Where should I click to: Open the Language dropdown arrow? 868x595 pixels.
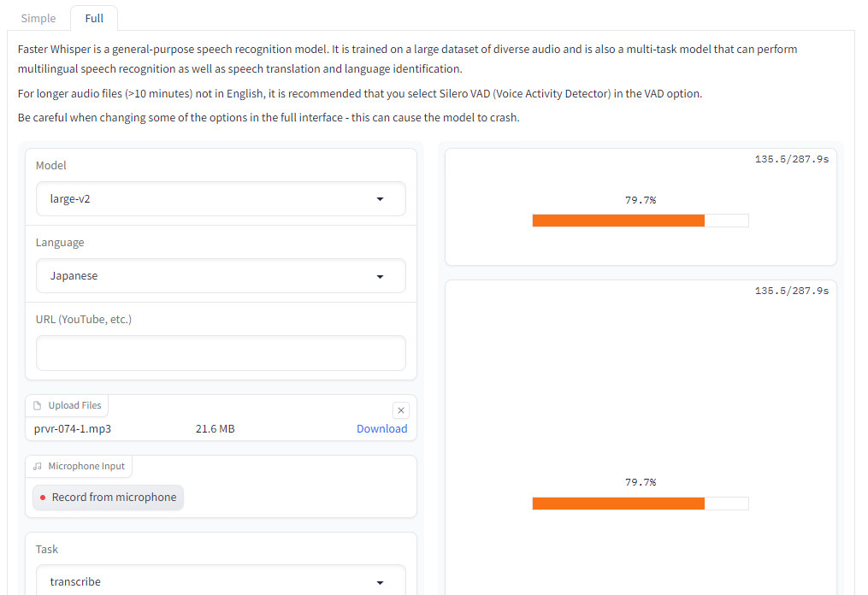pos(380,276)
